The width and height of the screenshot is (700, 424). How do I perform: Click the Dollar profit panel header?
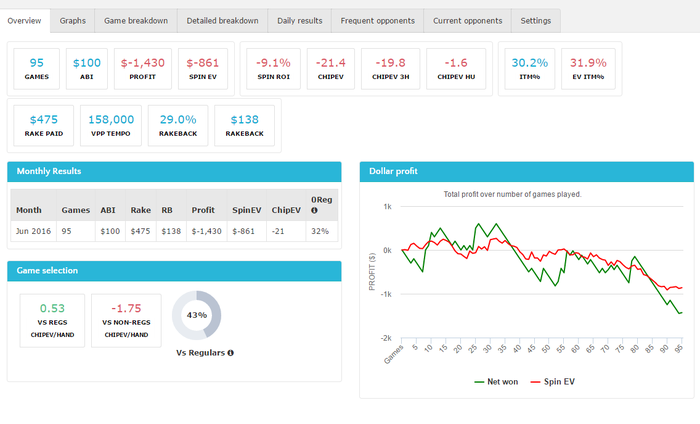(x=527, y=171)
